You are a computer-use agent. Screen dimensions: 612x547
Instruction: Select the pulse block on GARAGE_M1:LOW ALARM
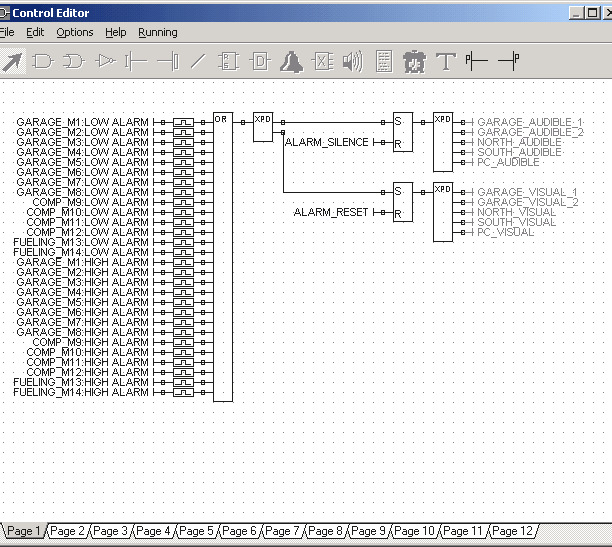183,122
